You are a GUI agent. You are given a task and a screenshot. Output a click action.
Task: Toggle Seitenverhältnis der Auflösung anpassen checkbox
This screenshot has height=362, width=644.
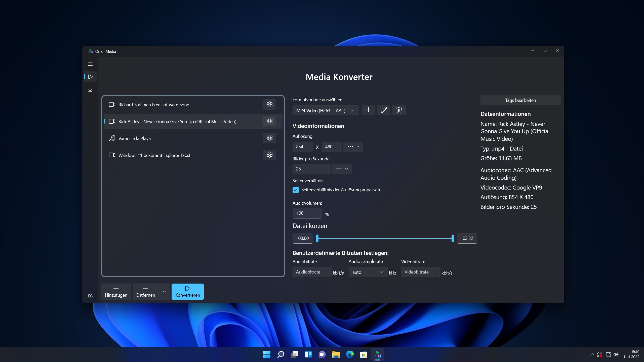[296, 190]
